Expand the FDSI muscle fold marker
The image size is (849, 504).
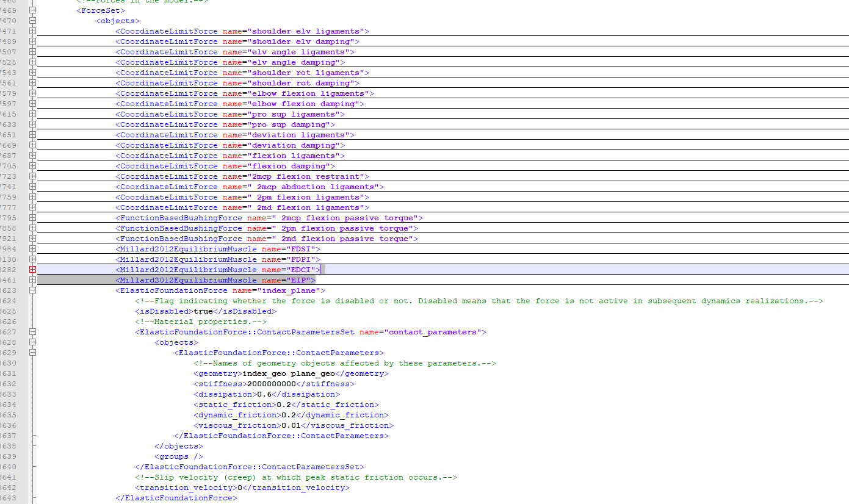coord(32,249)
